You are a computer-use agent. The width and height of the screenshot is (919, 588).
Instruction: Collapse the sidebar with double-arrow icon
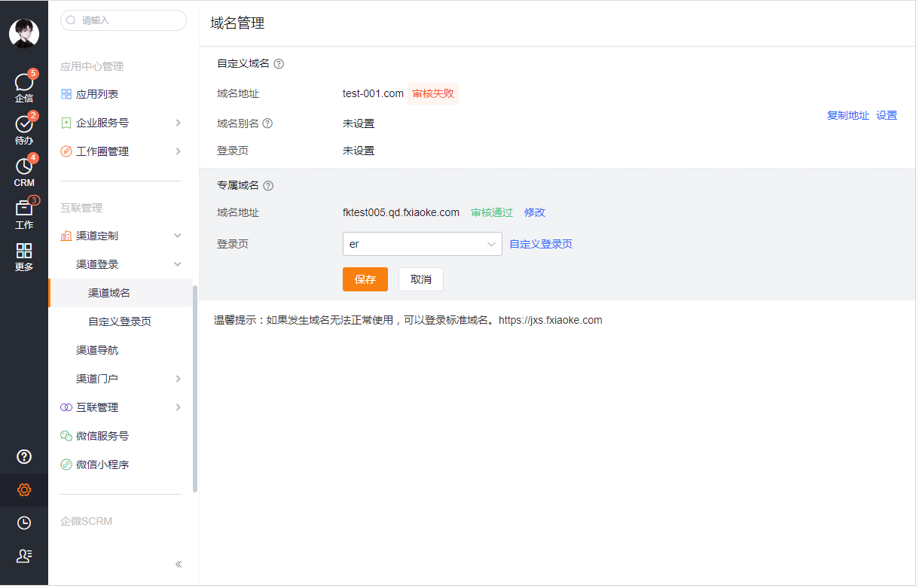pos(179,564)
